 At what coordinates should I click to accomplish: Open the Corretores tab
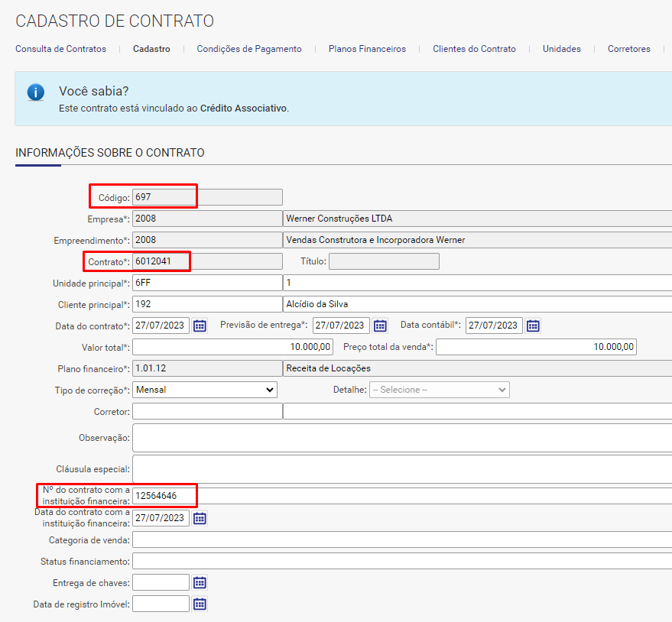pos(628,49)
